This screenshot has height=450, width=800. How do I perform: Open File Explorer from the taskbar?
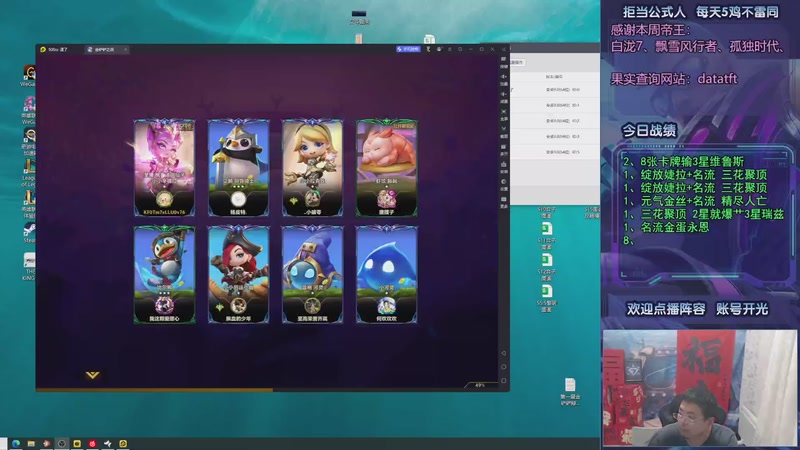point(31,443)
